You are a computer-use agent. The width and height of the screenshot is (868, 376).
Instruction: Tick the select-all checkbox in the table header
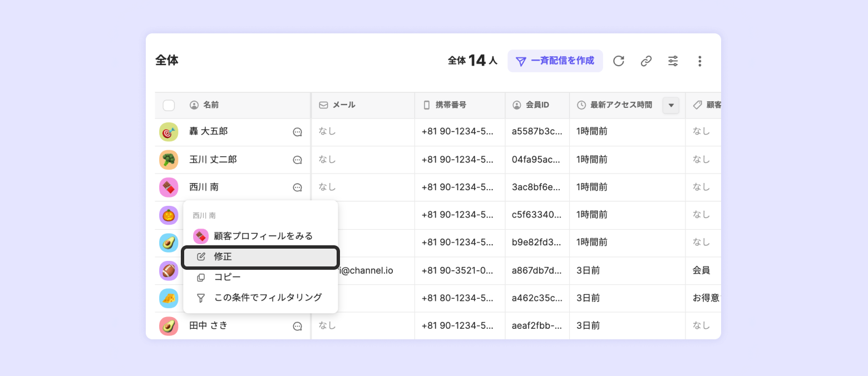click(169, 105)
